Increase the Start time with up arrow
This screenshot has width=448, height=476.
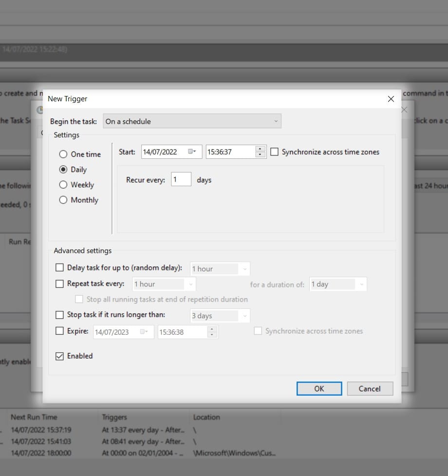tap(260, 149)
